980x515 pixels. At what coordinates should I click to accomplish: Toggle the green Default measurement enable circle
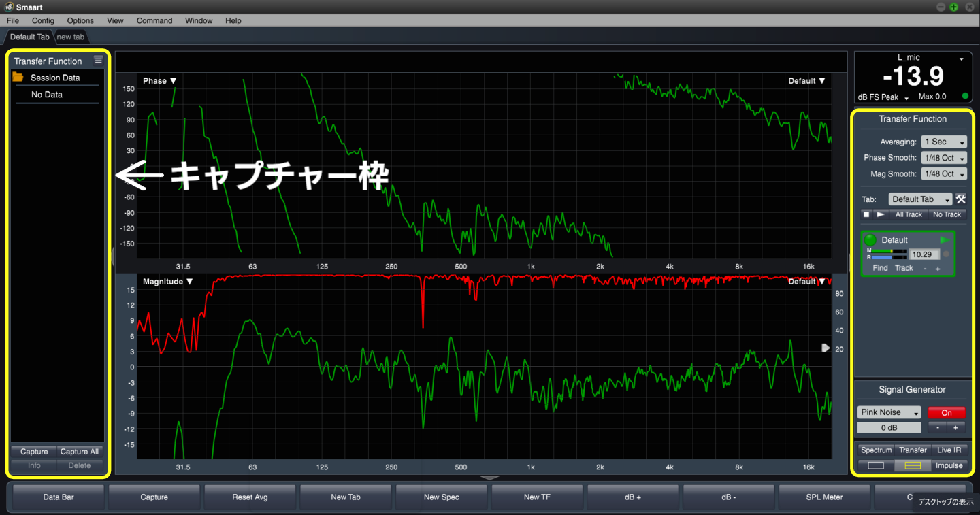[870, 240]
